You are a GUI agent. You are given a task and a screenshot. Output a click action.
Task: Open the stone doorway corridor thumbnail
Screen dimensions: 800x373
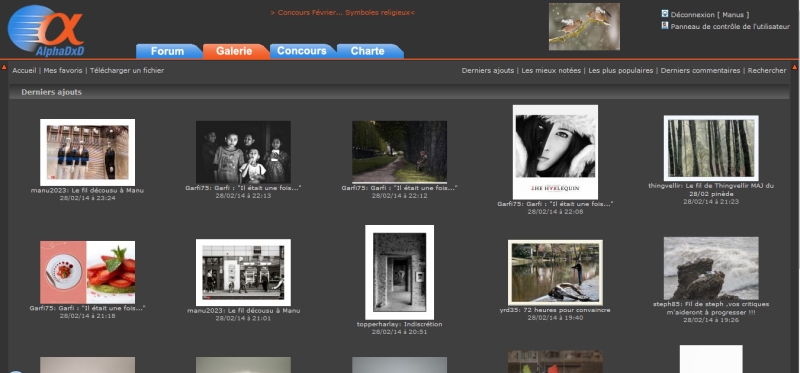[399, 272]
